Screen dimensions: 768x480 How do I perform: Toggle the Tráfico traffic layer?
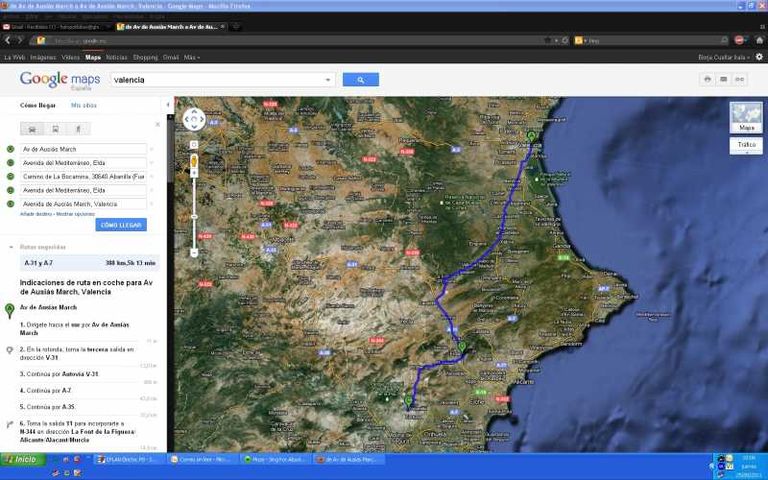746,145
